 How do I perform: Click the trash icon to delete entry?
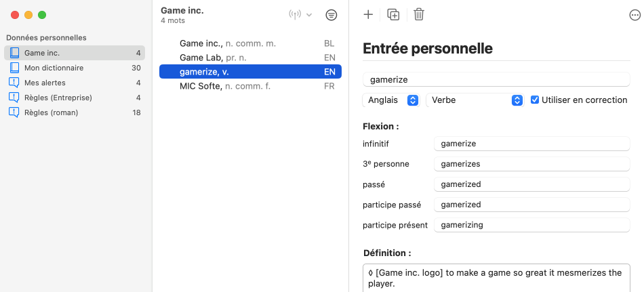(419, 14)
